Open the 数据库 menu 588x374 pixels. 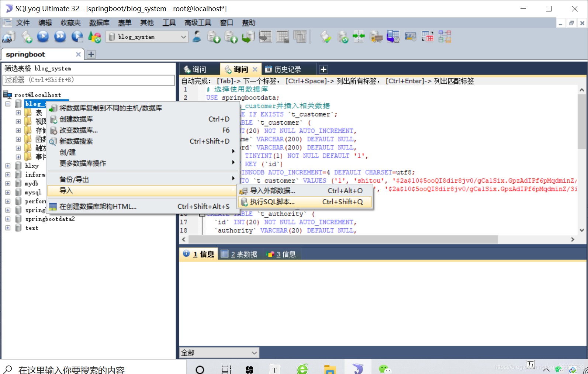click(99, 23)
